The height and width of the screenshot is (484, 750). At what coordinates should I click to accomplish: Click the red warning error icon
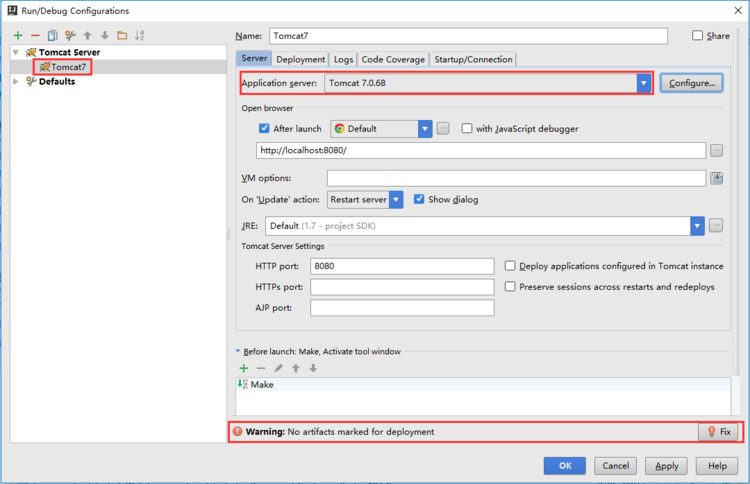pos(237,431)
